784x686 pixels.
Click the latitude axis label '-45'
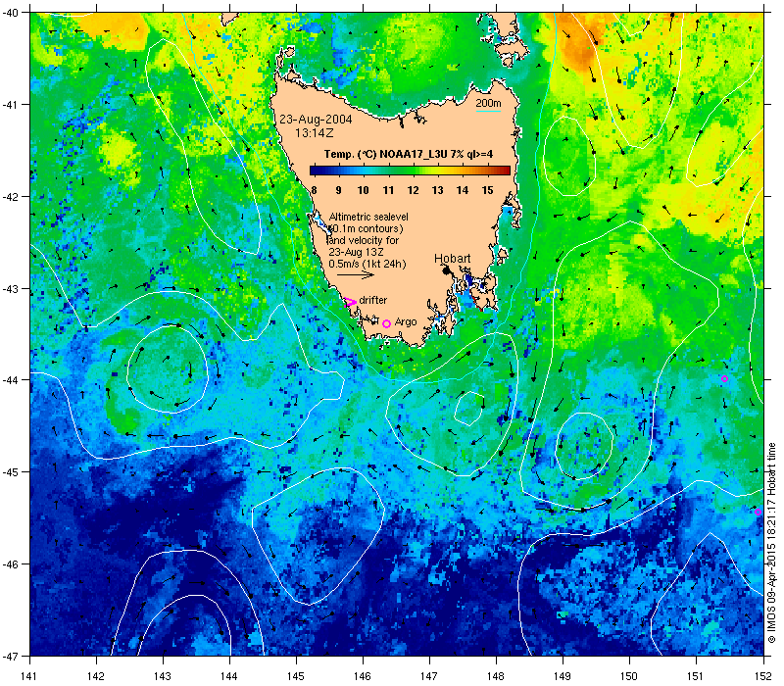(10, 472)
